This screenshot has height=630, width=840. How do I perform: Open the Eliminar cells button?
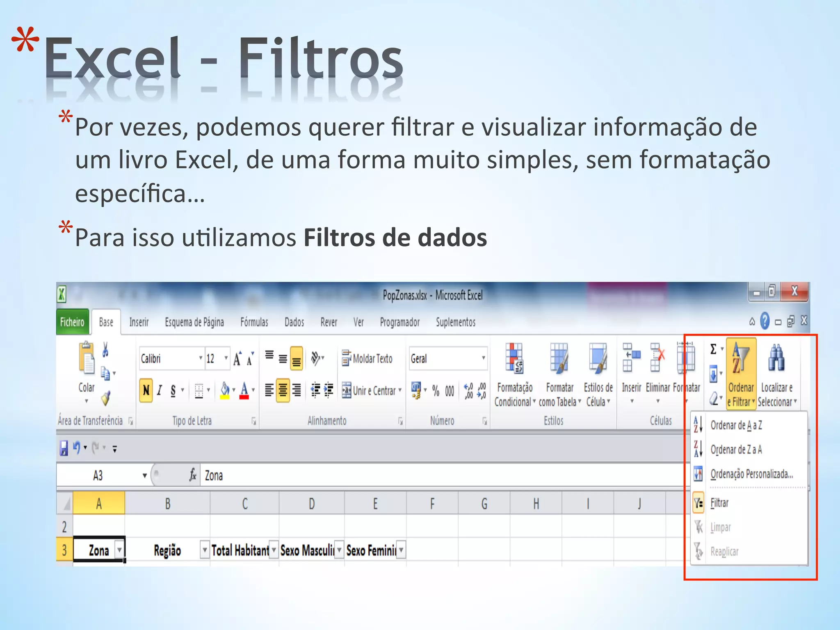pos(657,373)
